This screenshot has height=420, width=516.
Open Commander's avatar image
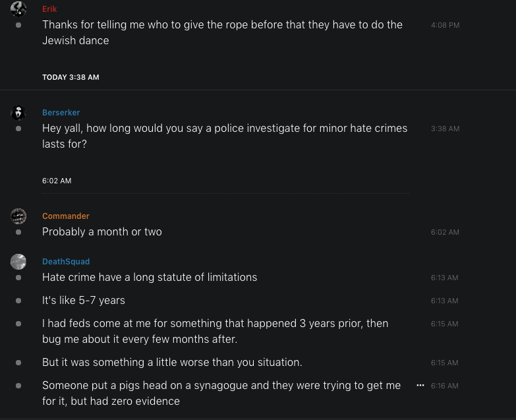18,216
